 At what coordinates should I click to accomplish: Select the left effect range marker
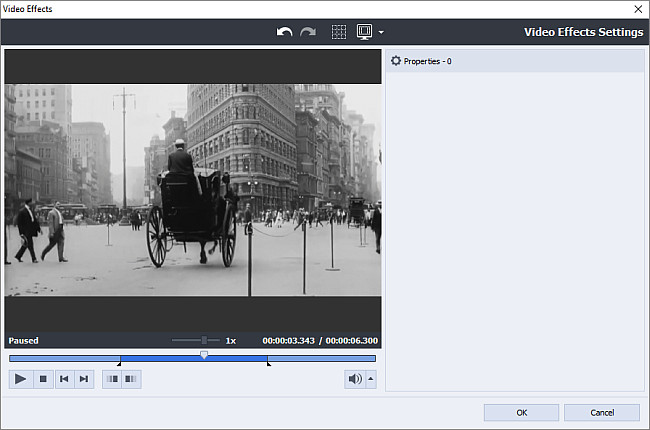click(x=119, y=363)
